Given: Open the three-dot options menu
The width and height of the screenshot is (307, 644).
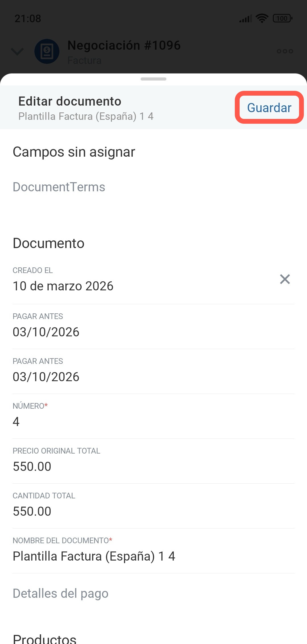Looking at the screenshot, I should click(x=285, y=51).
